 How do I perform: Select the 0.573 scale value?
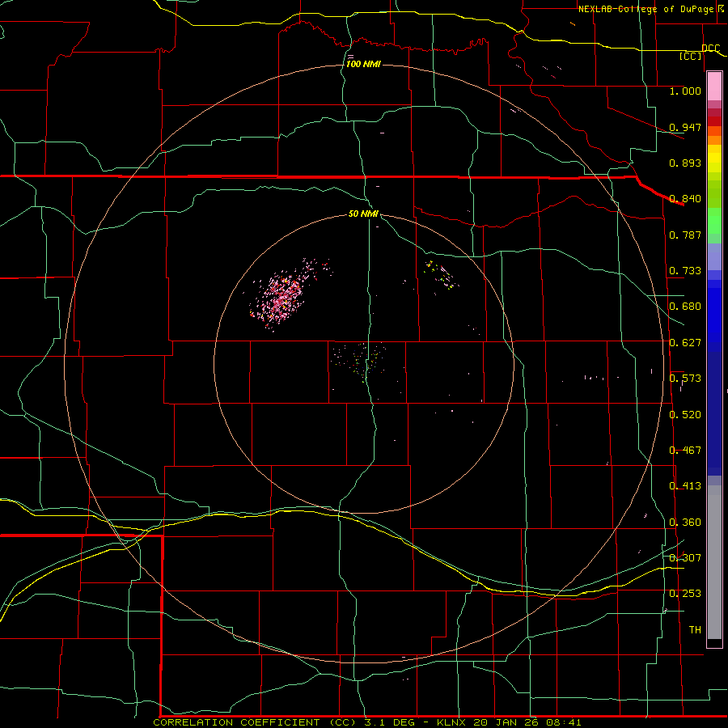click(685, 379)
